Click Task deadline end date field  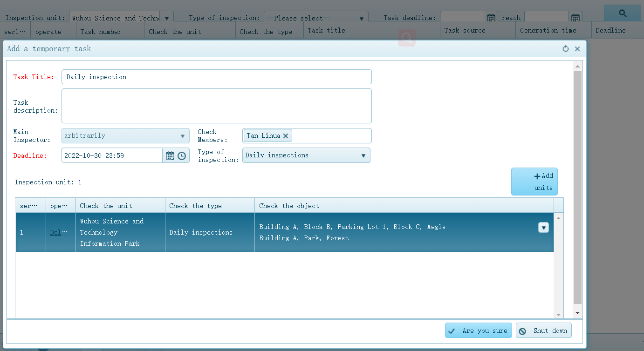547,18
